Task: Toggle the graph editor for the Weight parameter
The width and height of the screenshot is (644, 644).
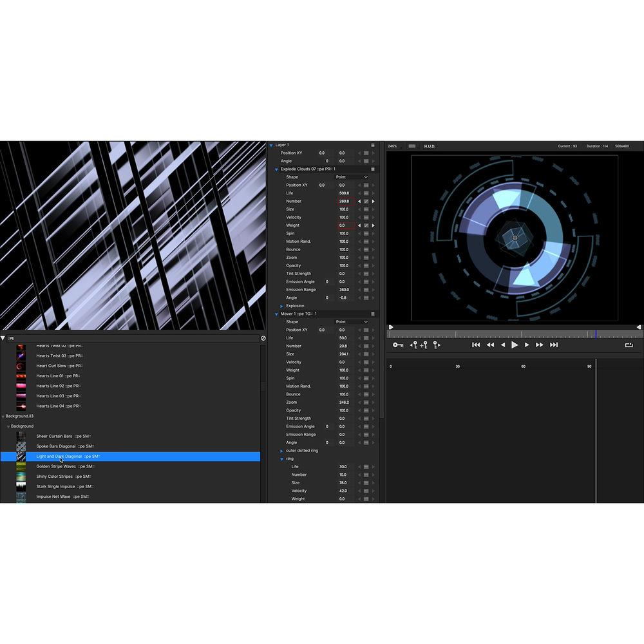Action: (x=366, y=225)
